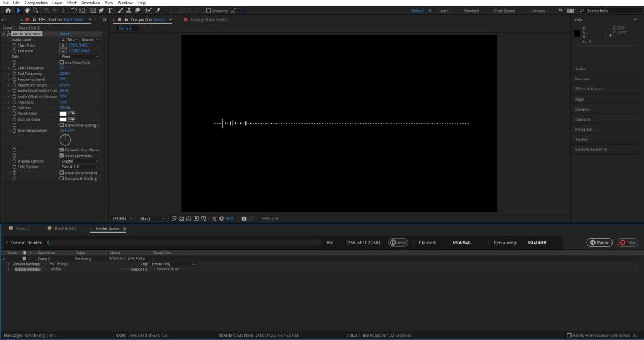Open the Side Options dropdown
644x340 pixels.
[x=79, y=167]
